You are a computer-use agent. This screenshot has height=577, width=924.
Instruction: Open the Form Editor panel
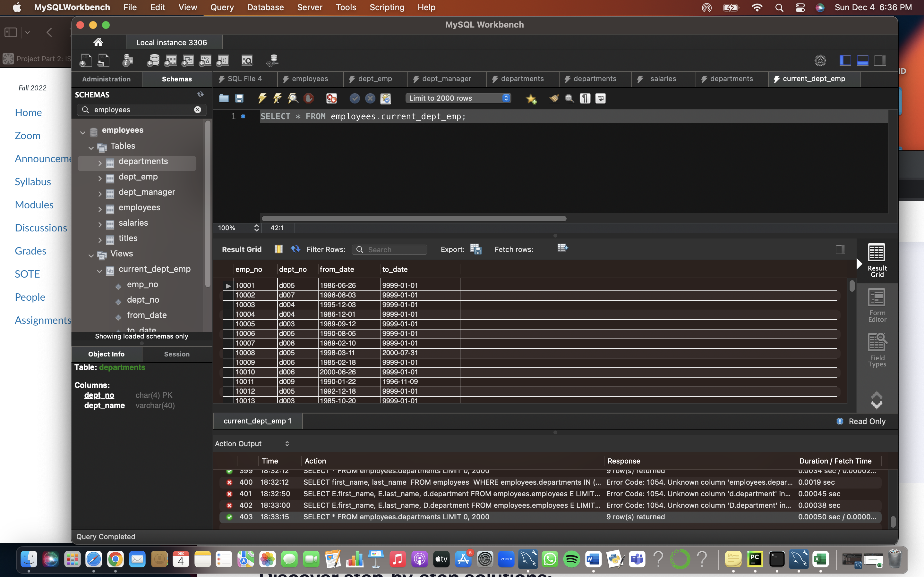pyautogui.click(x=876, y=305)
